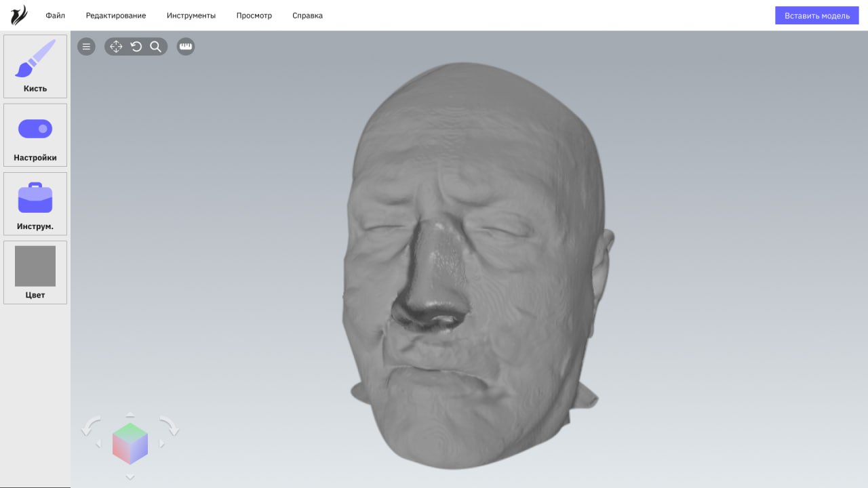Open the Настройки settings panel
Screen dimensions: 868x488
pos(35,135)
